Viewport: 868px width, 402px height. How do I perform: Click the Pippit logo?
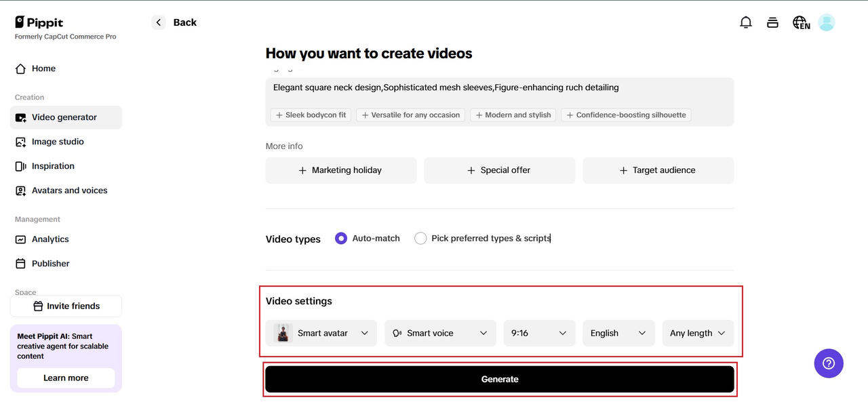(x=39, y=22)
